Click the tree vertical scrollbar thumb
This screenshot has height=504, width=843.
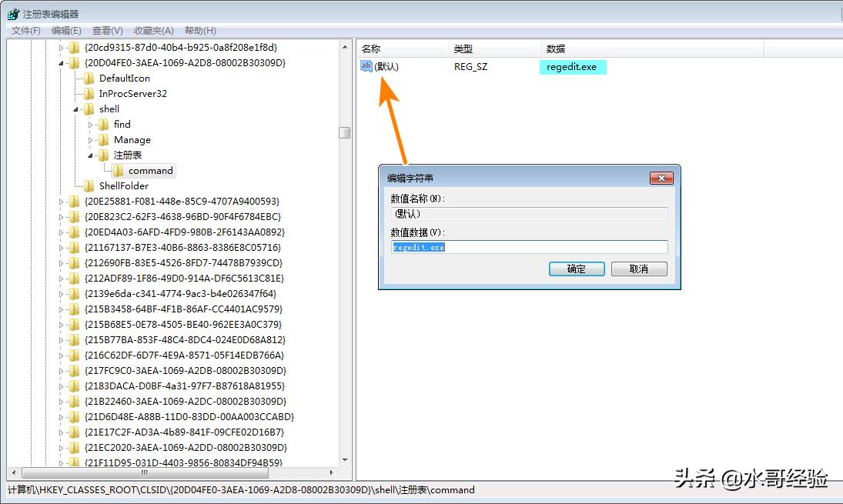coord(345,132)
